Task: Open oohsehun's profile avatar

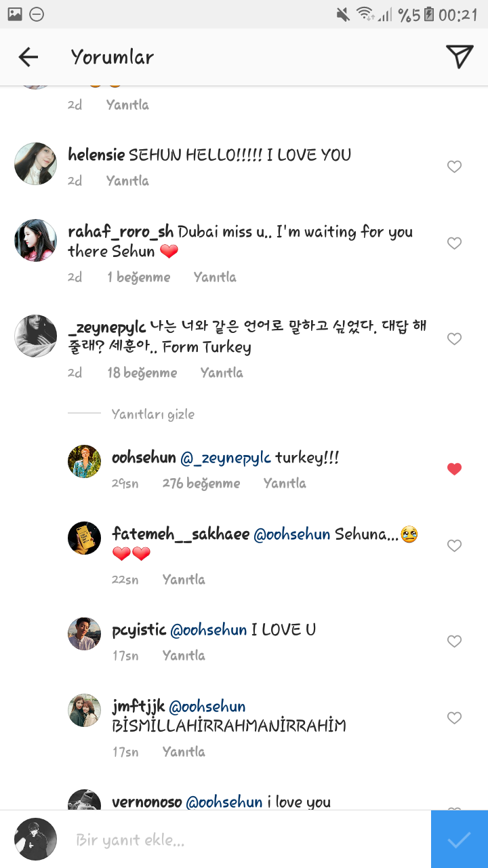Action: pos(85,462)
